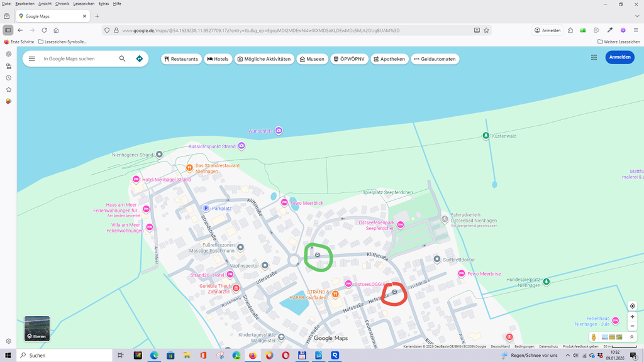Click the Google Maps directions icon
Image resolution: width=644 pixels, height=362 pixels.
point(140,58)
